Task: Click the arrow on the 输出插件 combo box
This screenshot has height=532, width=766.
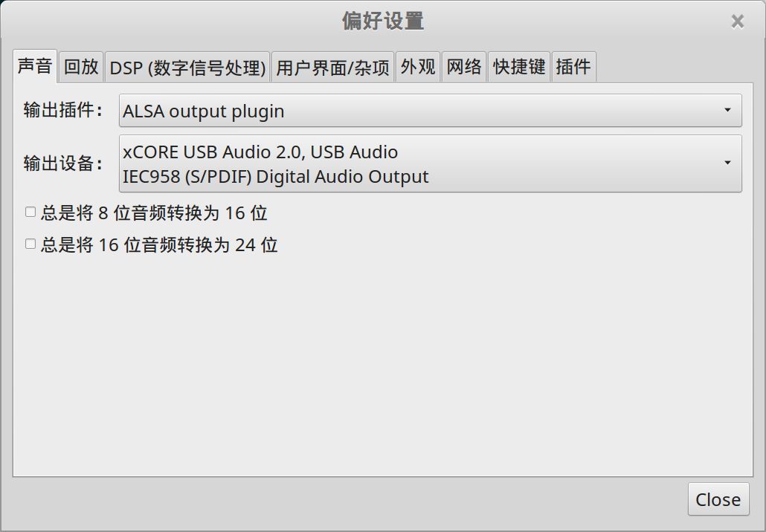Action: click(x=727, y=111)
